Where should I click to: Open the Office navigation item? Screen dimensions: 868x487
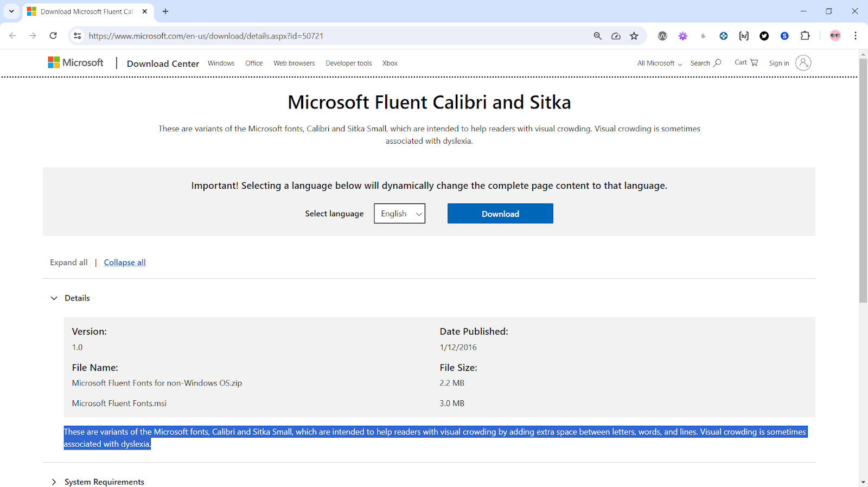(254, 63)
